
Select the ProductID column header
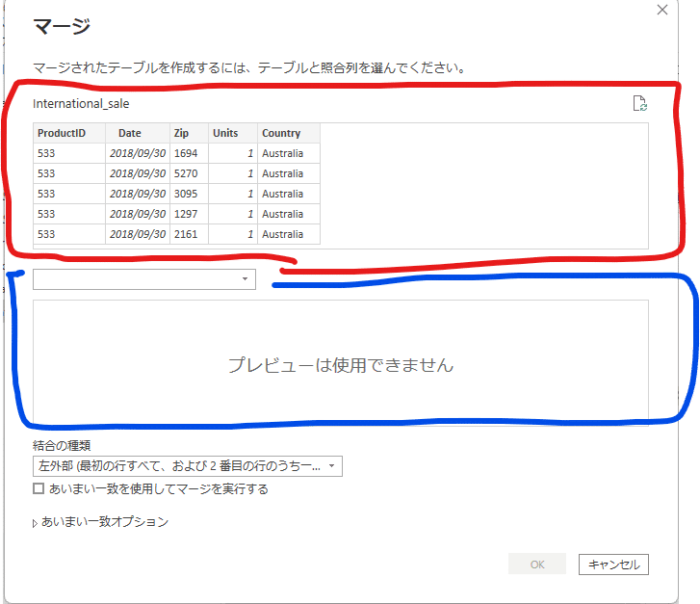[69, 133]
